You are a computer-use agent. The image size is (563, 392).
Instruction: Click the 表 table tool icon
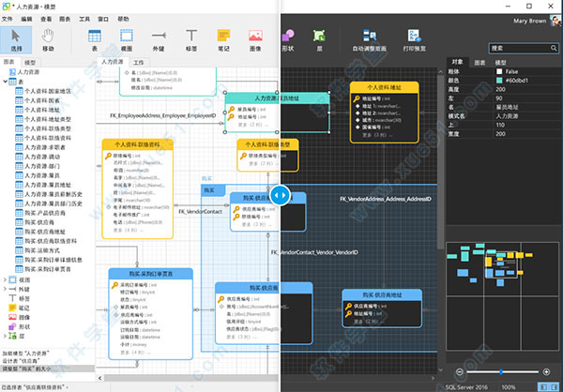(x=95, y=38)
